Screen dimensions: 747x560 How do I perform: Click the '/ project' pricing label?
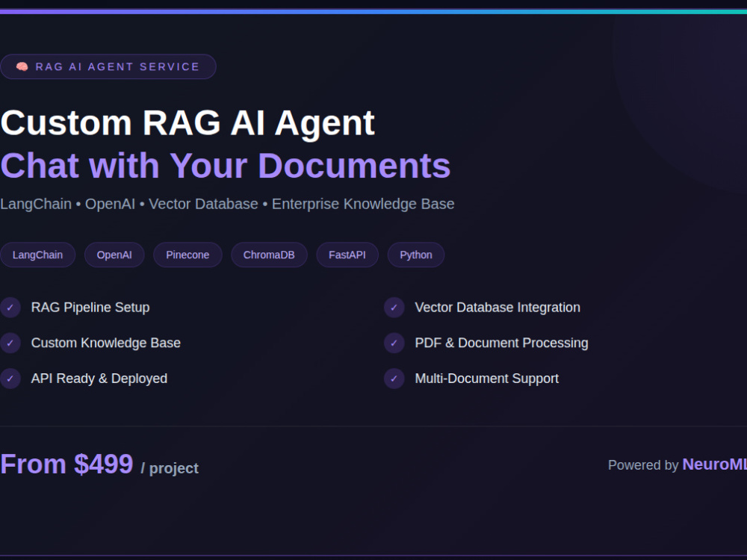tap(170, 468)
